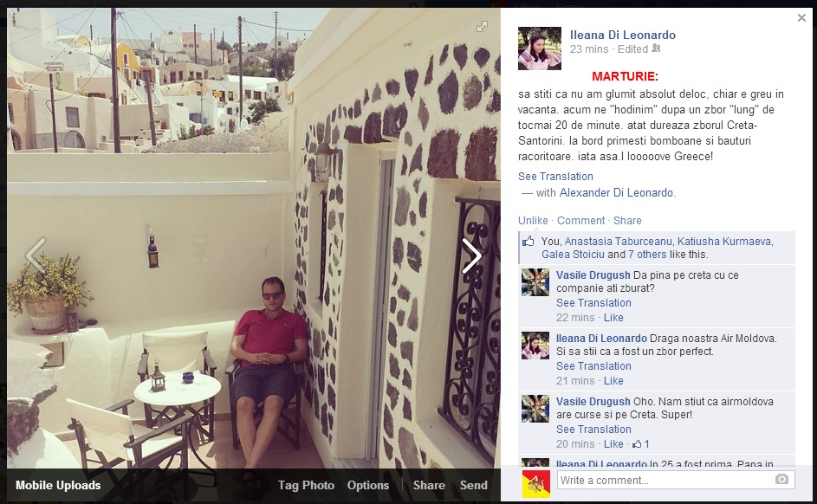
Task: Select Tag Photo in the photo bar
Action: coord(306,485)
